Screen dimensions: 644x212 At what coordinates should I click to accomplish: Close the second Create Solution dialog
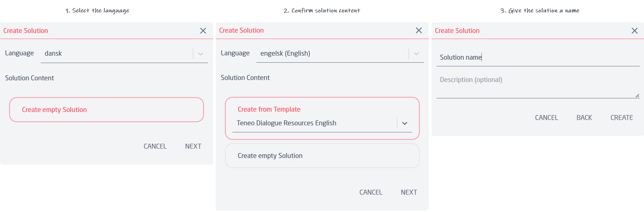[419, 30]
